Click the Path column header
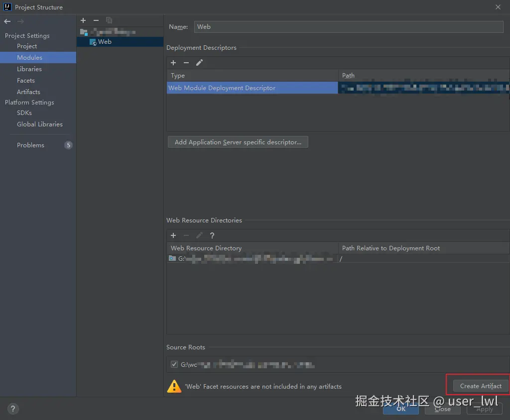The height and width of the screenshot is (420, 510). [x=424, y=76]
